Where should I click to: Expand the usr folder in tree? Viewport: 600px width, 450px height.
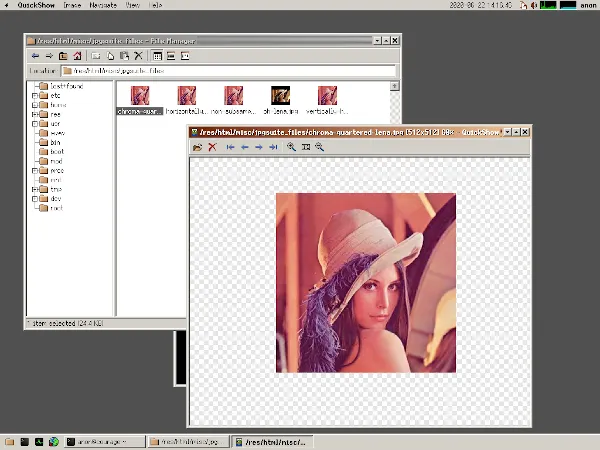(35, 124)
